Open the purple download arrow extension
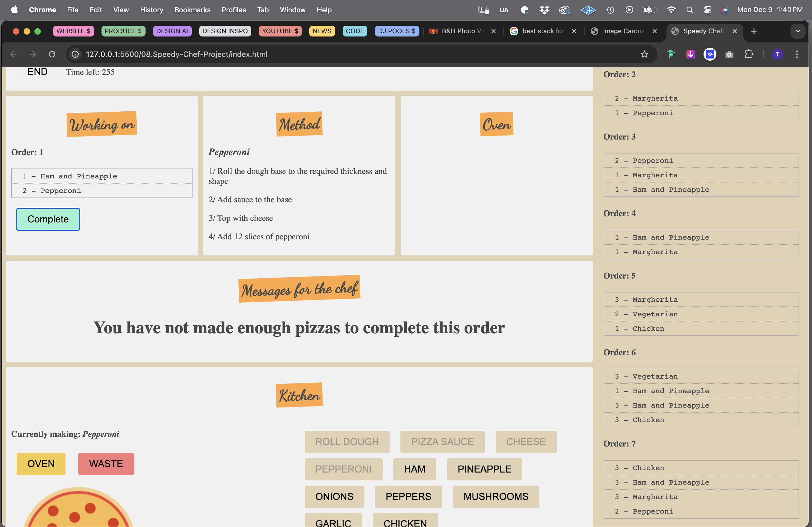The height and width of the screenshot is (527, 812). (x=691, y=54)
